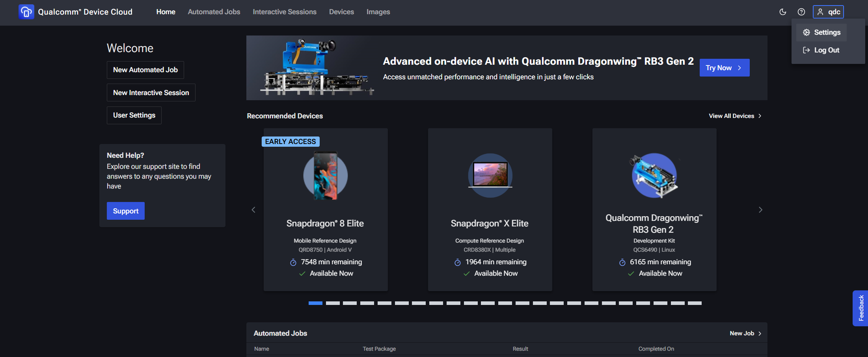This screenshot has height=357, width=868.
Task: Select Settings from the user menu
Action: [821, 32]
